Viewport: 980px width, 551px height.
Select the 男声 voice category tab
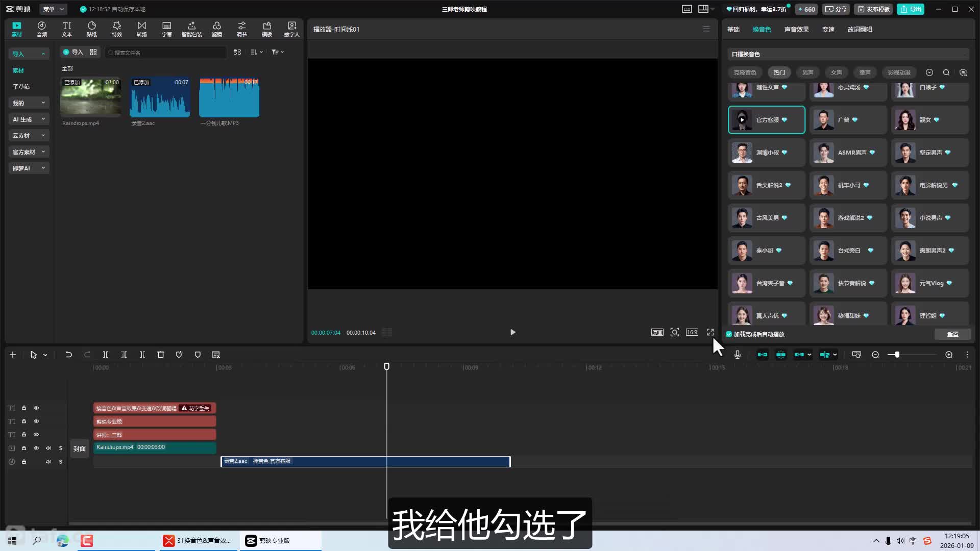click(x=807, y=72)
